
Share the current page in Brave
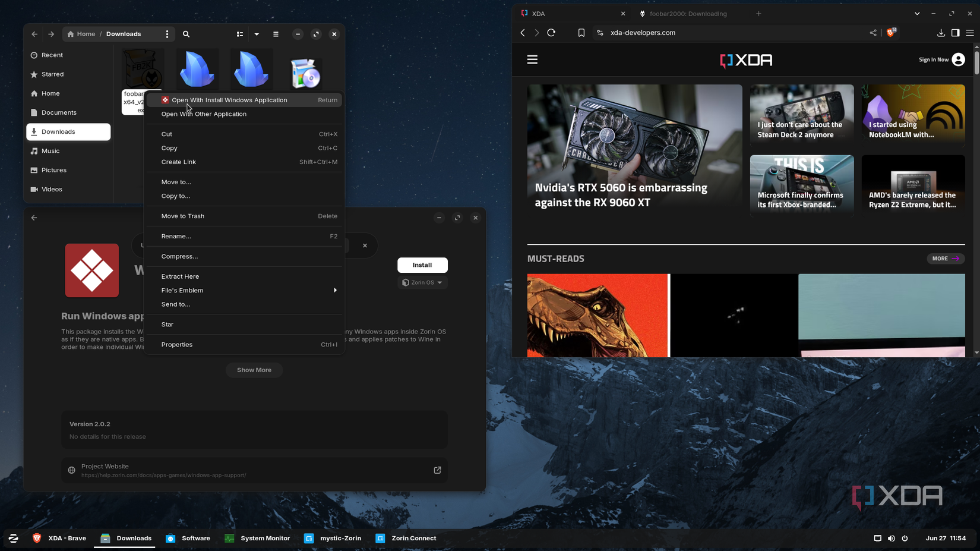coord(873,33)
